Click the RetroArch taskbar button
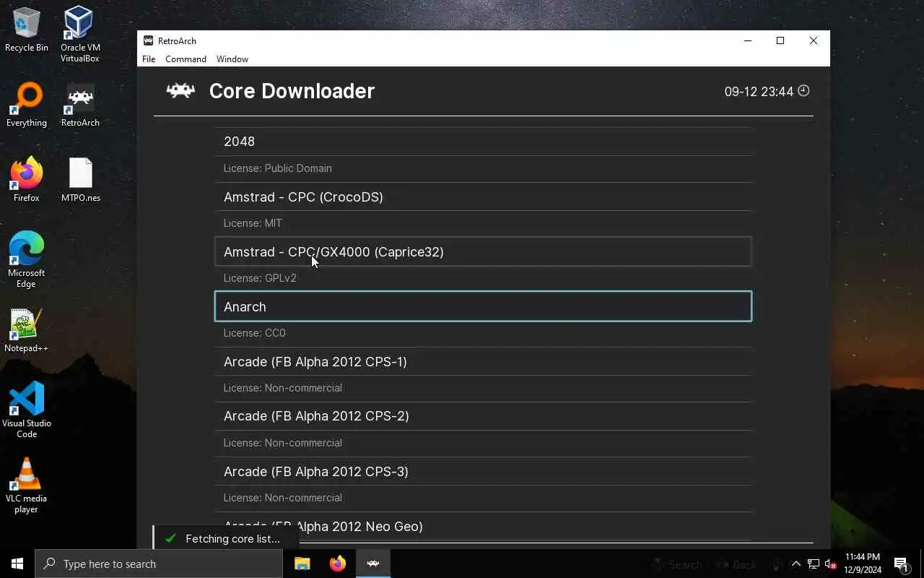 point(373,564)
